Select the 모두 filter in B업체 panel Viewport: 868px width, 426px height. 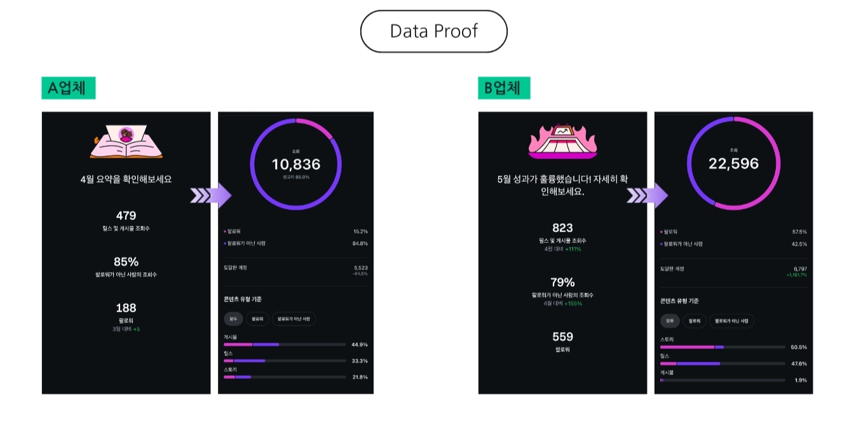click(670, 321)
